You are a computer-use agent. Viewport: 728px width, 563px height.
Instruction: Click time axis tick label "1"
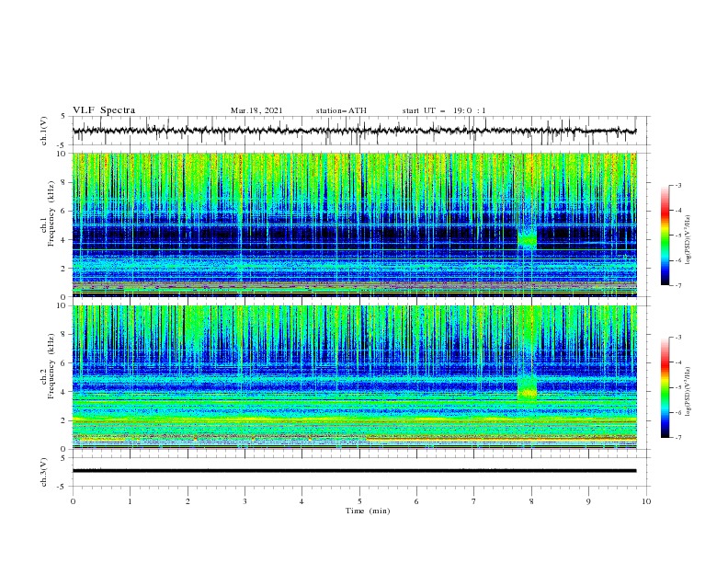click(x=130, y=501)
